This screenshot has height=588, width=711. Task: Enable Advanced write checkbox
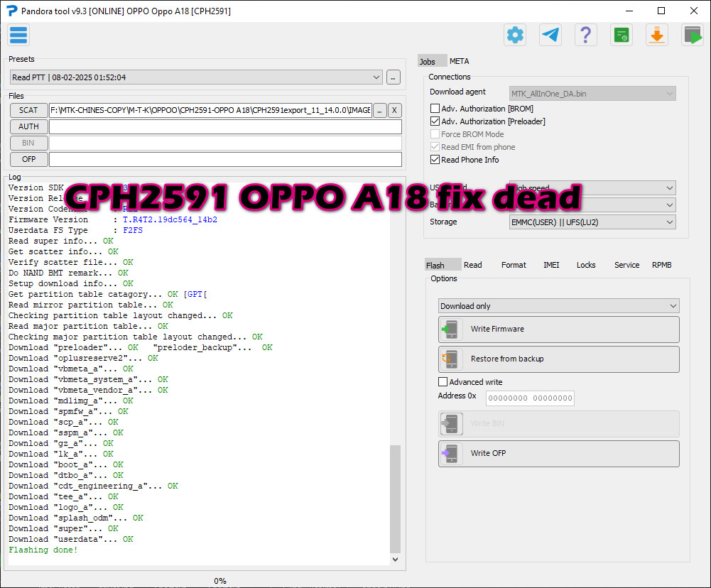[443, 382]
